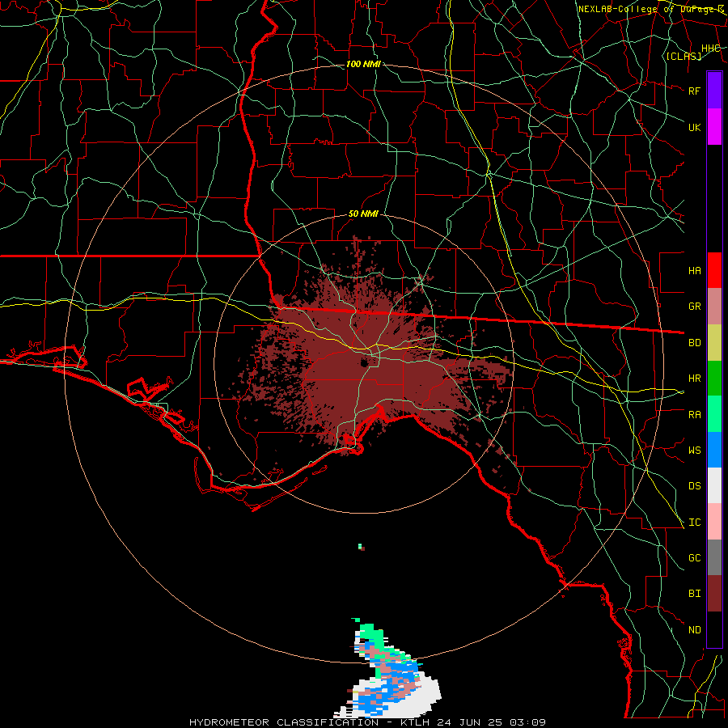Click the HR legend label
Viewport: 728px width, 728px height.
pos(694,379)
